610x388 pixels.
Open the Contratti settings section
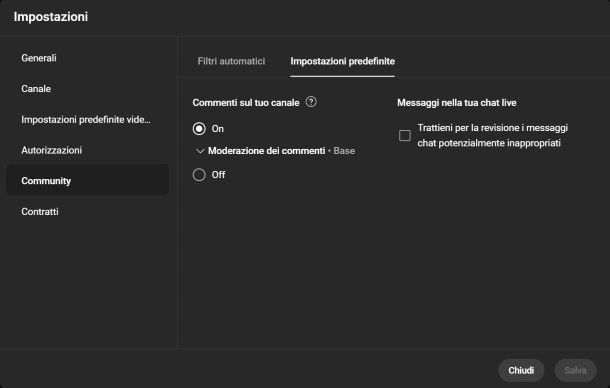(x=88, y=212)
